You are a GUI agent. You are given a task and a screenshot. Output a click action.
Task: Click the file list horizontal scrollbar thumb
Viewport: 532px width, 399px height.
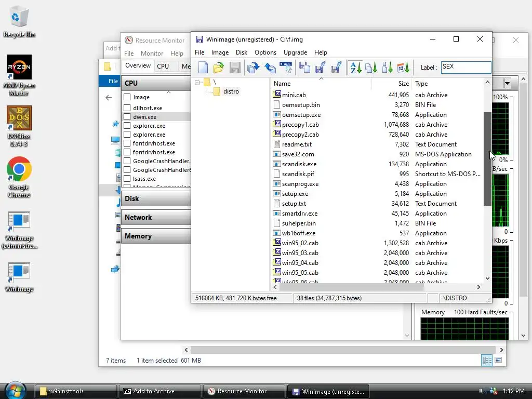click(x=351, y=287)
